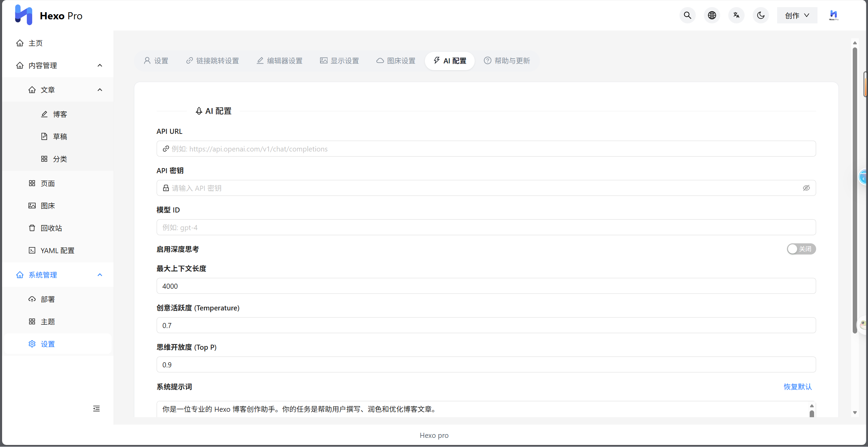
Task: Select the AI 配置 tab
Action: click(x=450, y=61)
